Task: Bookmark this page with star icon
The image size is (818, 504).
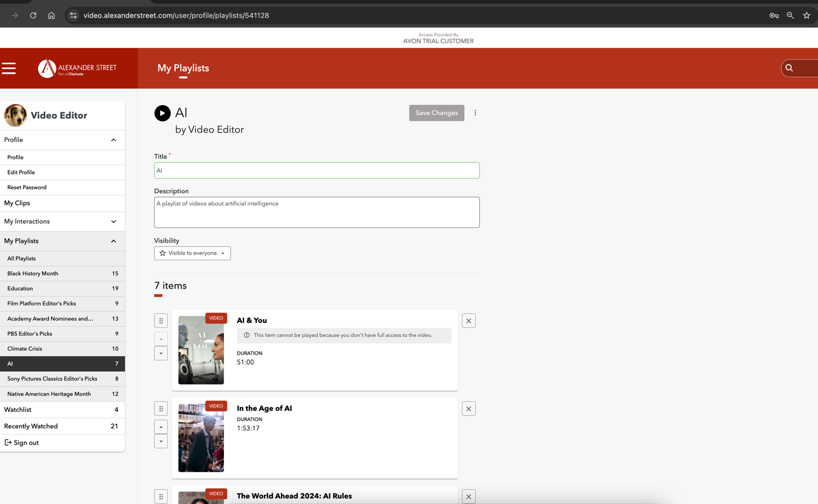Action: (806, 15)
